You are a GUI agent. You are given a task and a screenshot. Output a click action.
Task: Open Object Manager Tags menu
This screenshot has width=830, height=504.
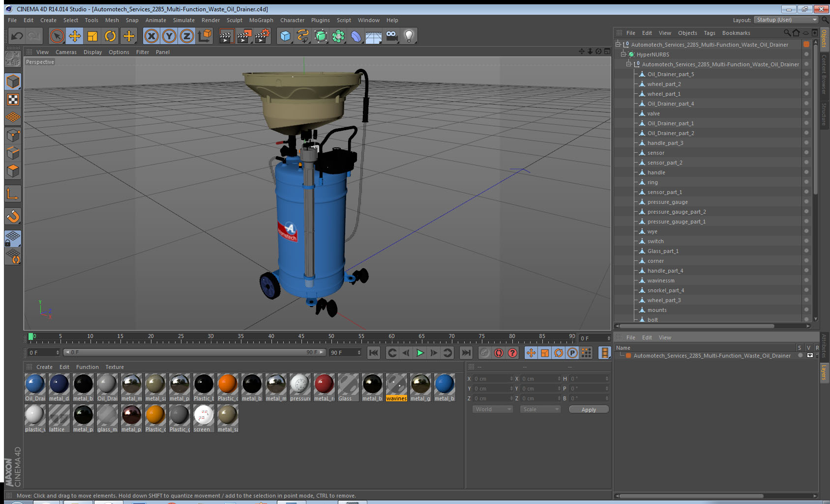(709, 33)
